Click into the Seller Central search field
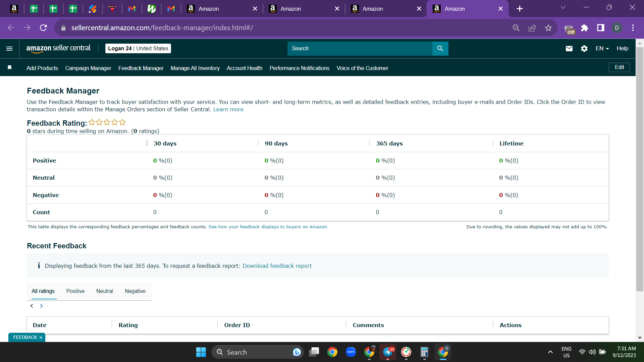 360,49
